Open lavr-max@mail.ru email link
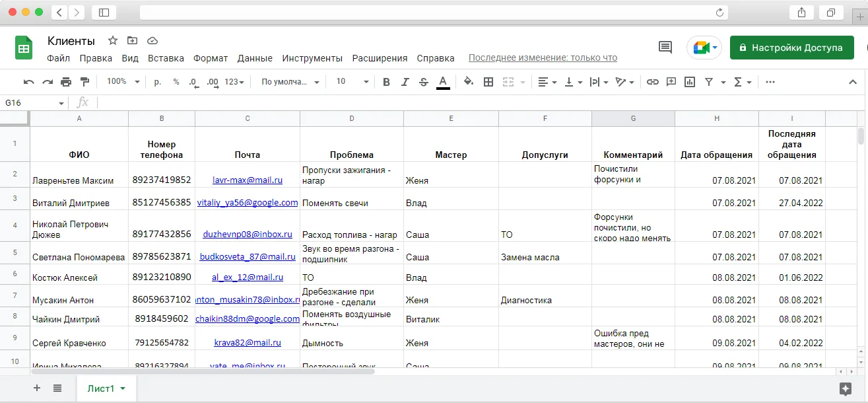 click(x=248, y=180)
